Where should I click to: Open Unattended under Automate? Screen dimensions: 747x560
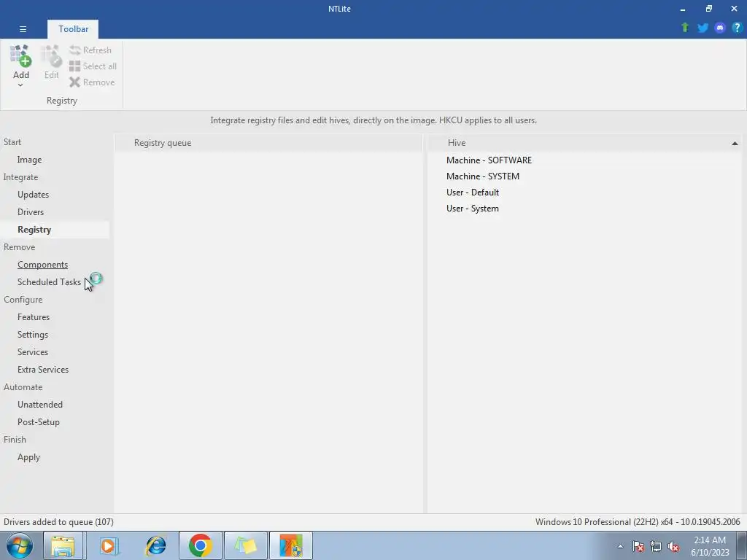pos(40,405)
